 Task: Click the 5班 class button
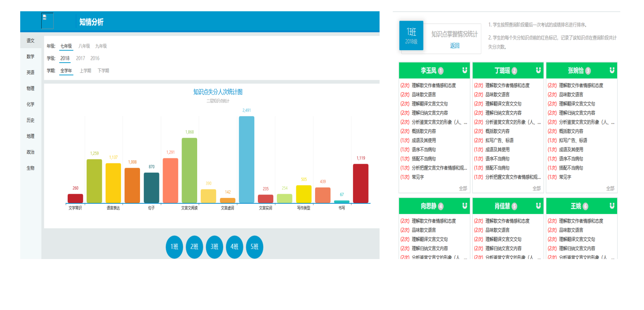pos(254,247)
